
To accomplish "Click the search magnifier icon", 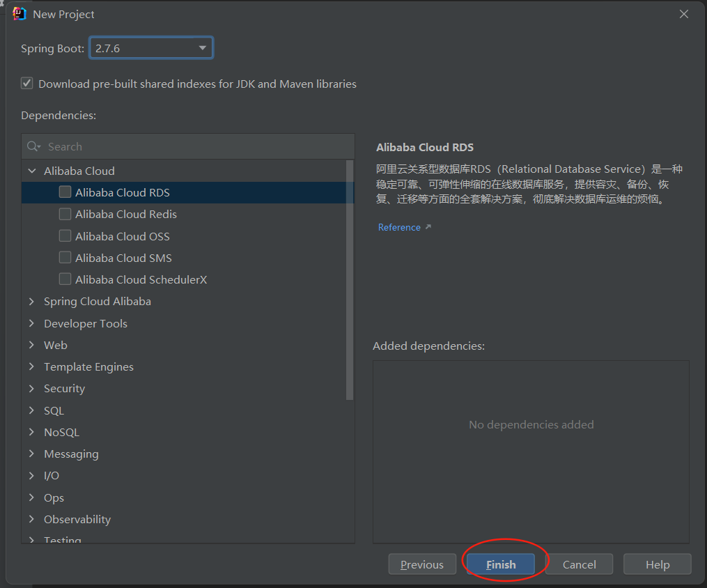I will [x=33, y=146].
